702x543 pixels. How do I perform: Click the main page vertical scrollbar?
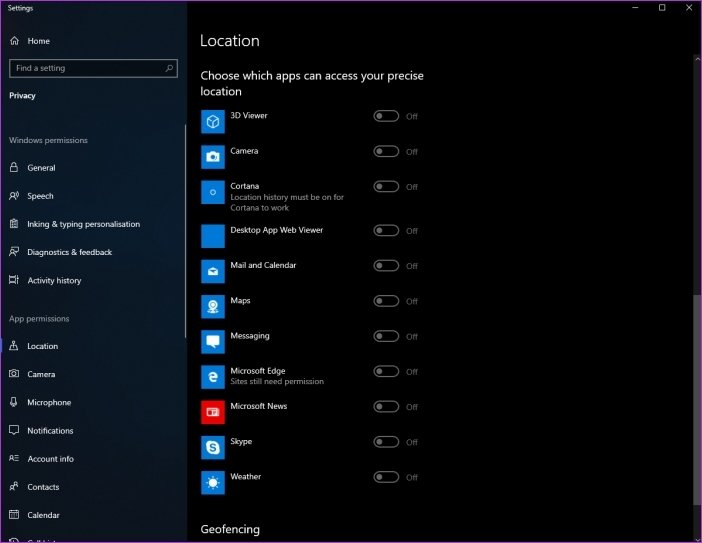tap(697, 400)
